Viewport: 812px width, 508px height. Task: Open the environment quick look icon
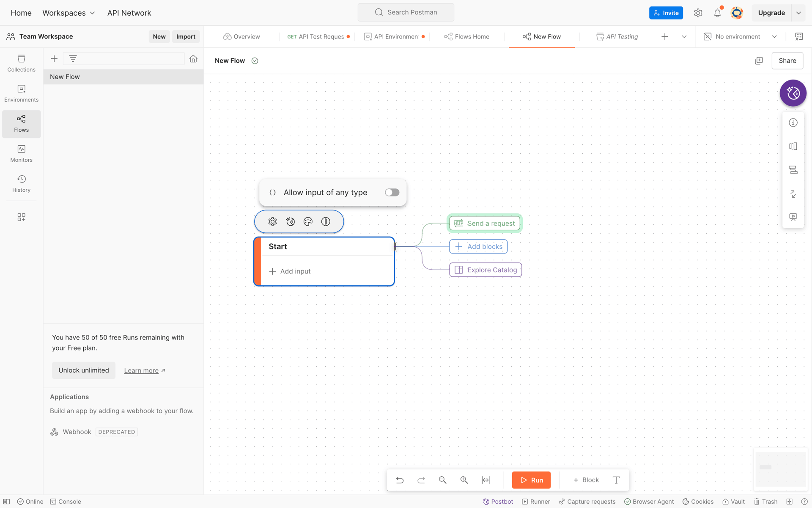tap(799, 37)
